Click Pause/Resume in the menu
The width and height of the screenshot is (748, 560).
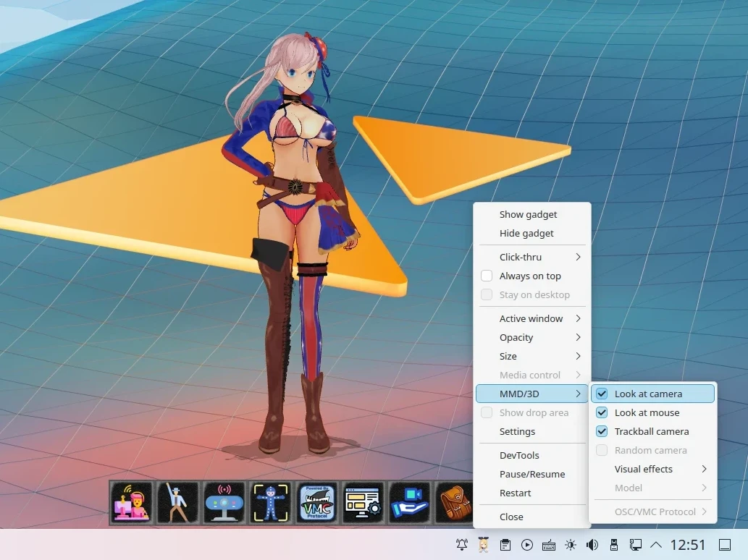532,474
